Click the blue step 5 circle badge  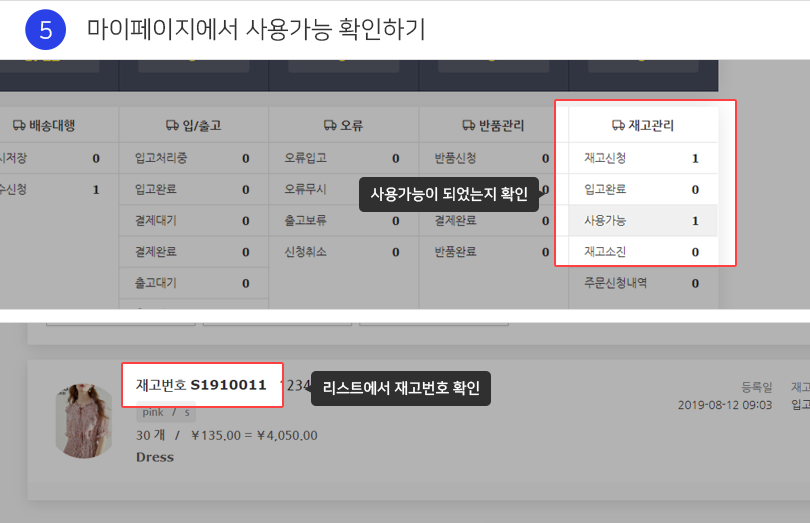(x=45, y=30)
